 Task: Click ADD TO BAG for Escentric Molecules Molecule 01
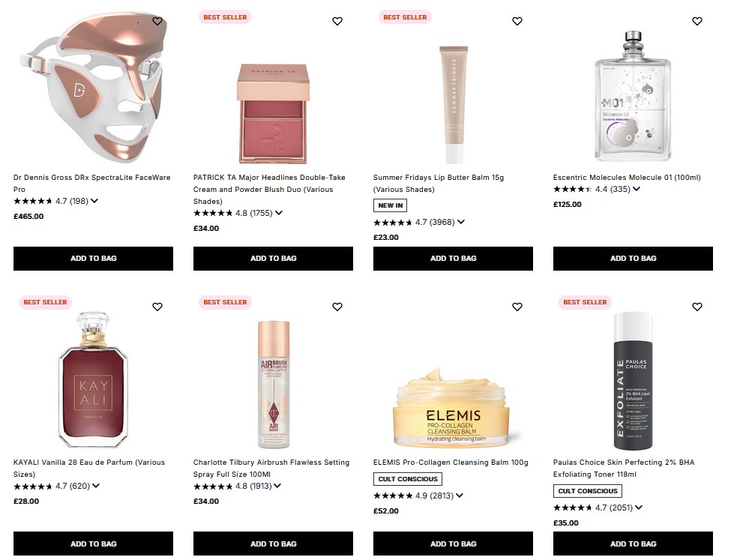click(633, 258)
